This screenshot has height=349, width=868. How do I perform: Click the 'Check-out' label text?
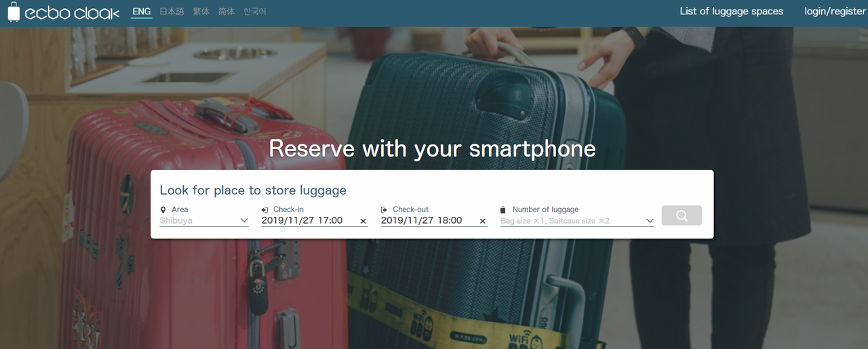(x=411, y=210)
